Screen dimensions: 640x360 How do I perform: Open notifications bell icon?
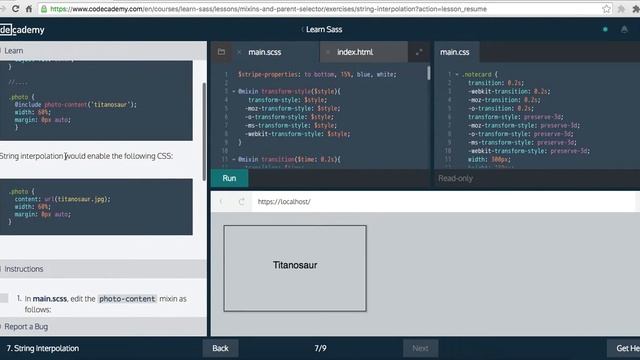click(x=624, y=29)
